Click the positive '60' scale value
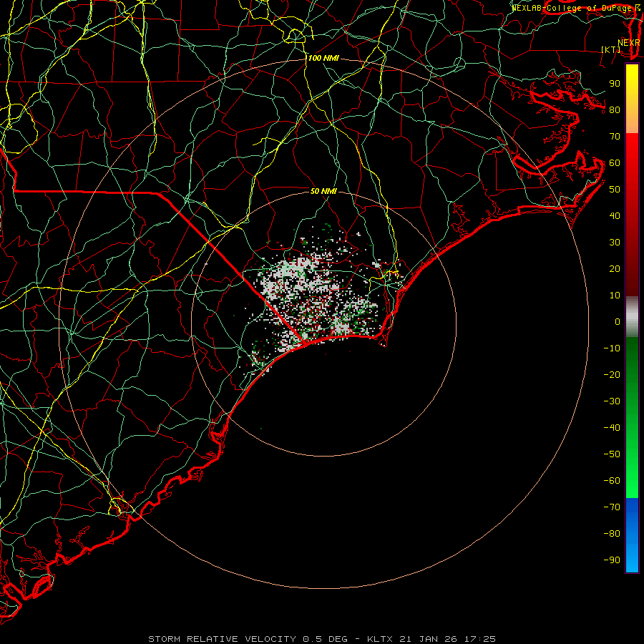 pos(615,163)
